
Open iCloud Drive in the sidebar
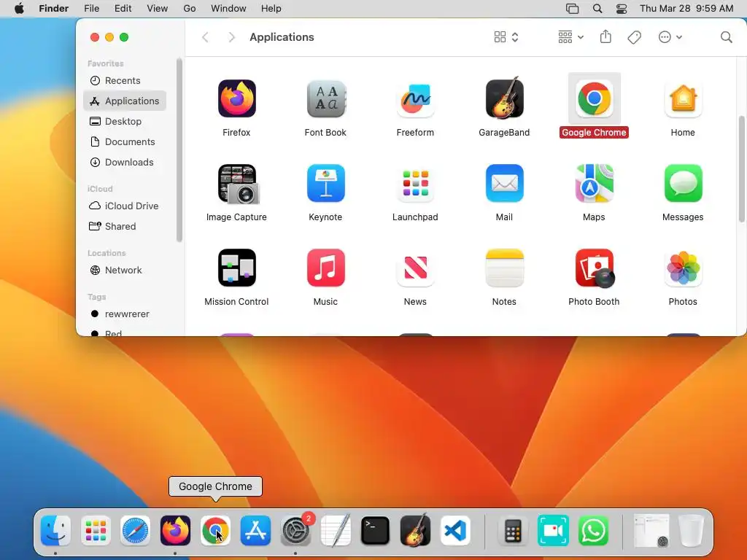click(124, 206)
